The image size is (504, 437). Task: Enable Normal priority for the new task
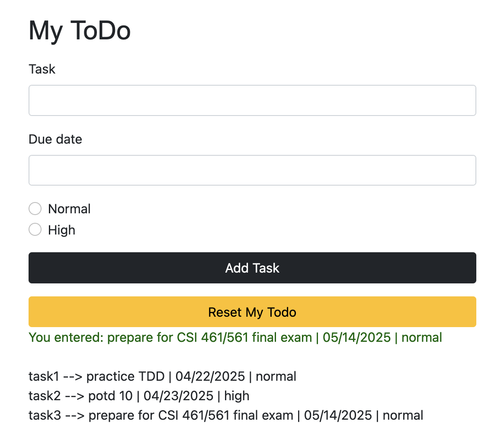[x=35, y=208]
